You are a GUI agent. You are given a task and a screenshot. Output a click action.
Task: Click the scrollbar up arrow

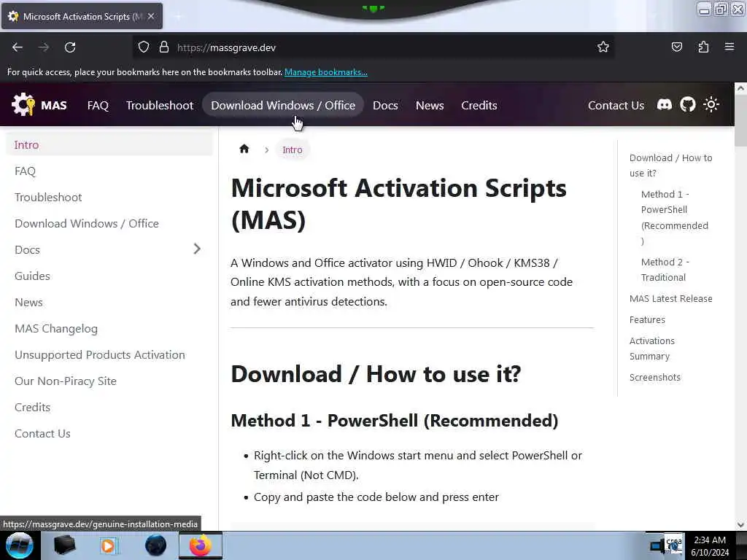pos(740,88)
